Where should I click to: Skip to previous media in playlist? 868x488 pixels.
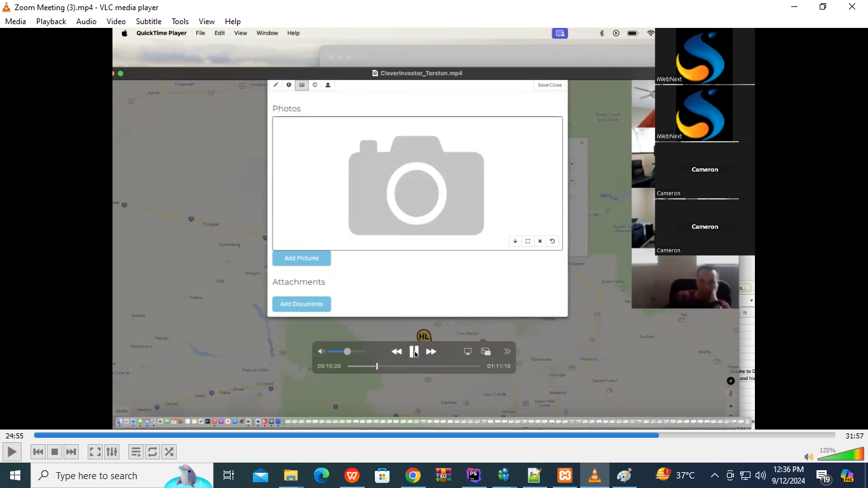point(38,452)
